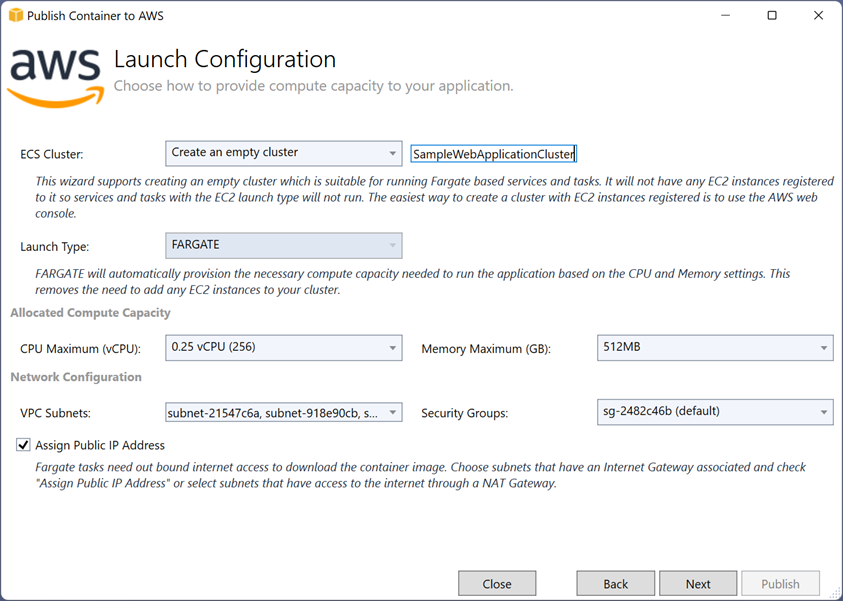Click the disabled Publish button
The image size is (843, 601).
point(780,584)
